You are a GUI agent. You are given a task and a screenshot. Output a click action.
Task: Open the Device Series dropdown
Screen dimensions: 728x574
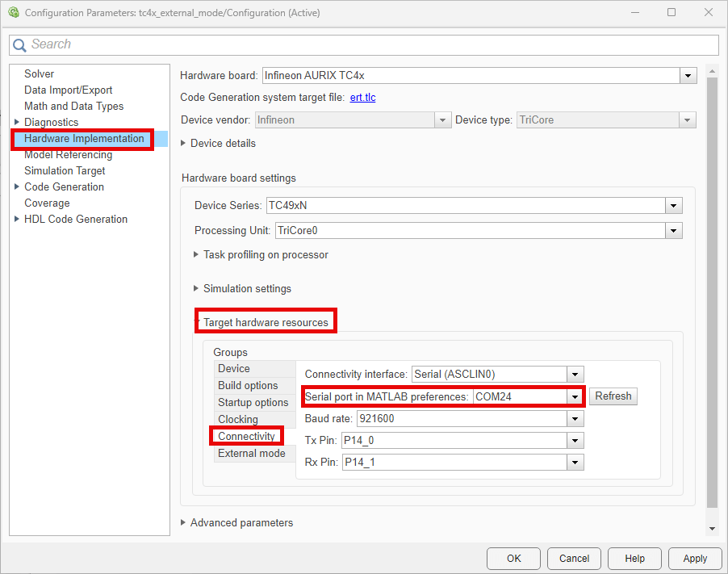(674, 206)
